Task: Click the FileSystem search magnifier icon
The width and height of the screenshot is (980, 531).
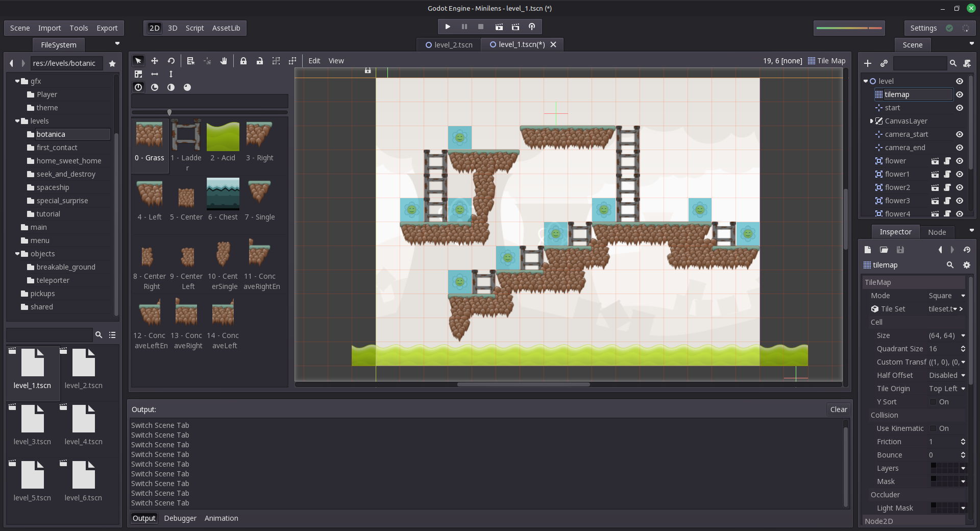Action: [x=99, y=335]
